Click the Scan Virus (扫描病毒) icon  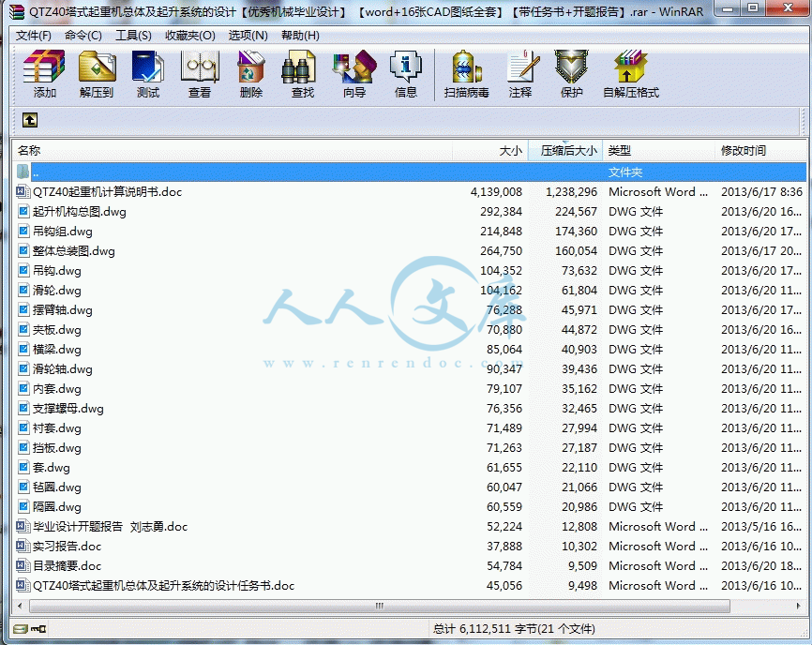coord(467,67)
